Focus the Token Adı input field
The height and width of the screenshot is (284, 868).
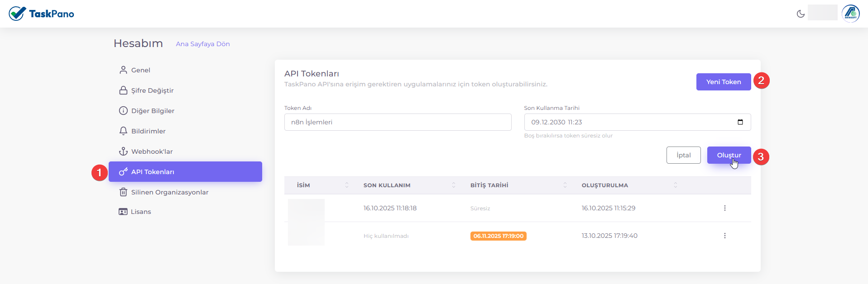point(398,122)
